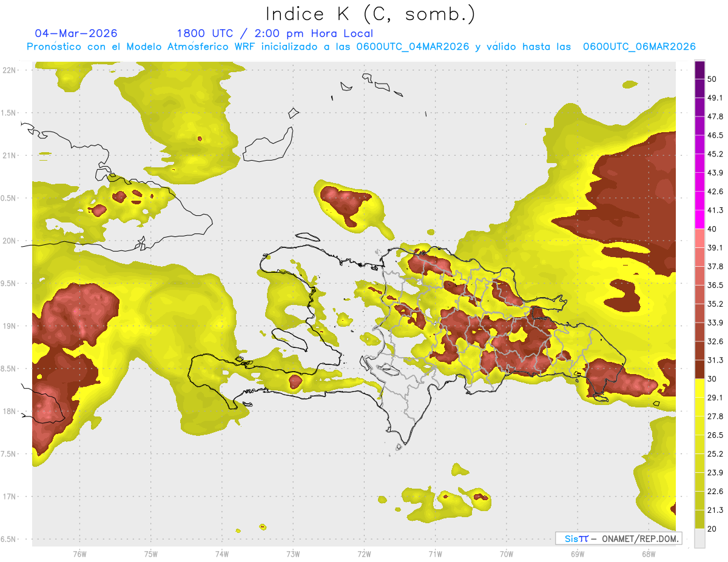Click the colorbar value "39.1"
Viewport: 728px width, 562px height.
pyautogui.click(x=715, y=248)
